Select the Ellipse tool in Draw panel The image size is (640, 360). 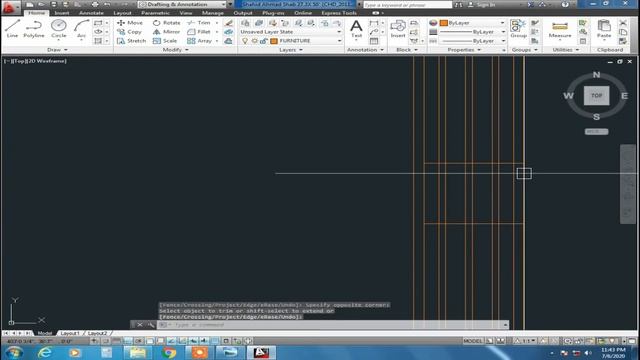(98, 32)
